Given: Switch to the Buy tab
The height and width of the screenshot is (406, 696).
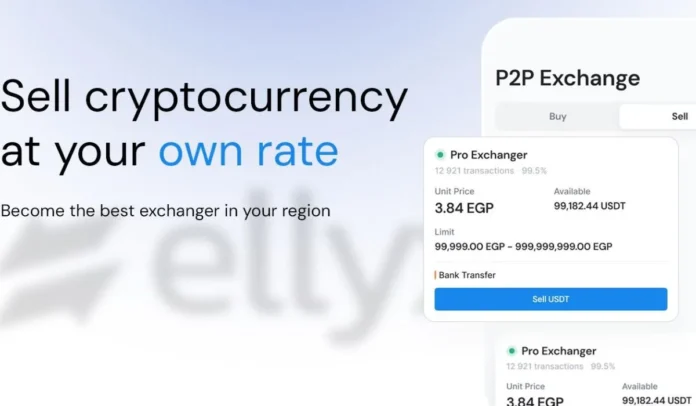Looking at the screenshot, I should pos(557,116).
